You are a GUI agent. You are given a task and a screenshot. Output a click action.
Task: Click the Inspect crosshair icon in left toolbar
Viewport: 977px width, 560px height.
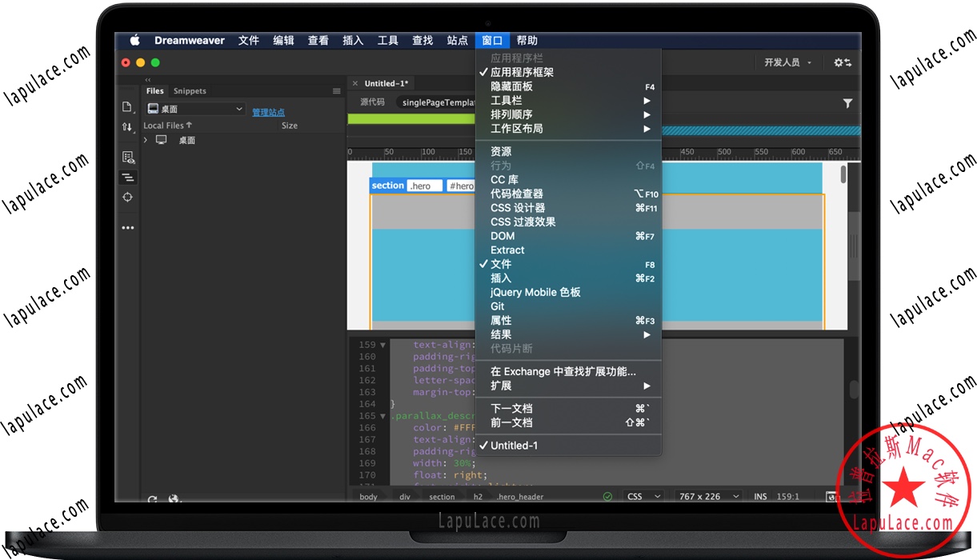tap(127, 197)
